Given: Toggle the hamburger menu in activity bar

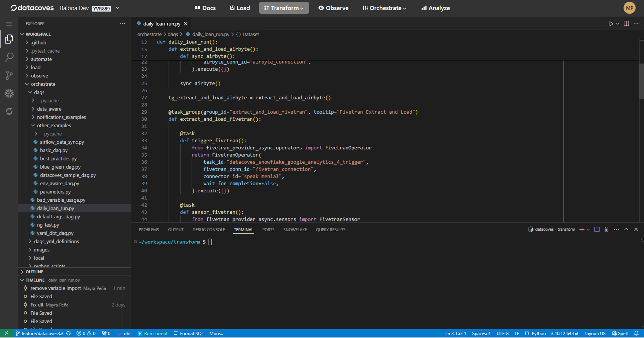Looking at the screenshot, I should pos(9,24).
